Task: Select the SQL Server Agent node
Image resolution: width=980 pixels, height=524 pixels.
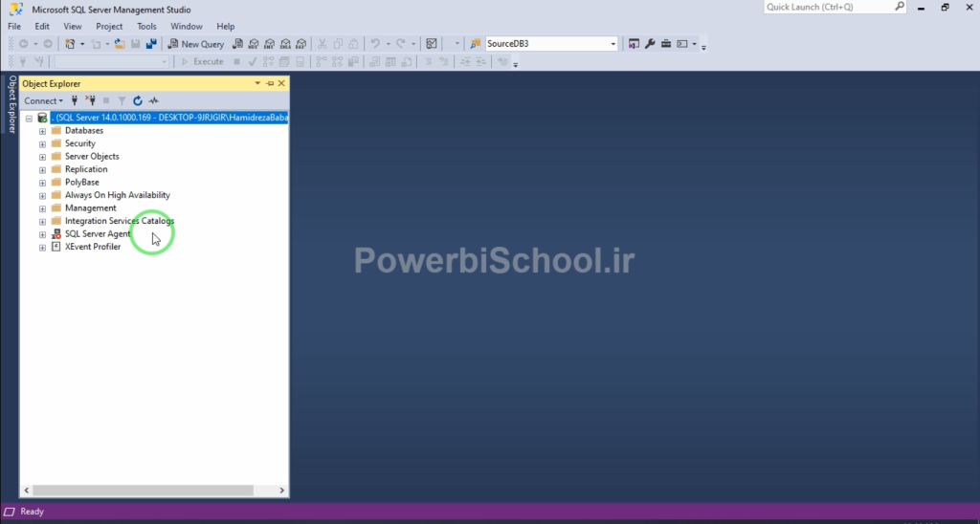Action: (98, 234)
